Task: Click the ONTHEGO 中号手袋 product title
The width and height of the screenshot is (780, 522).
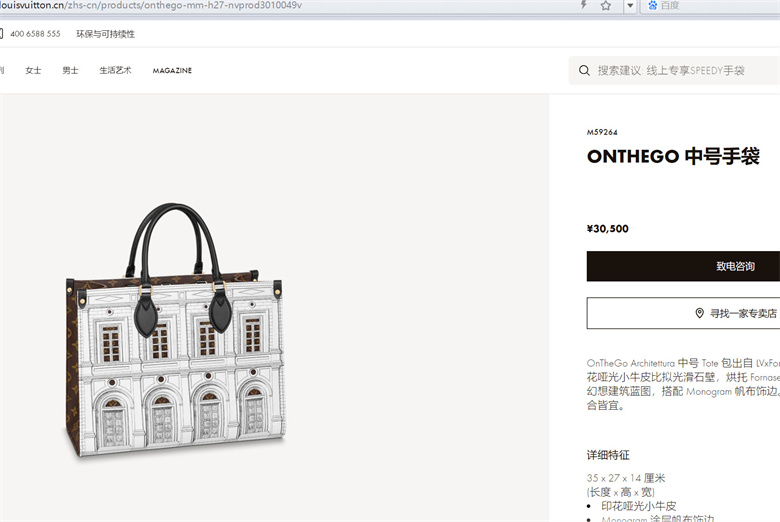Action: [x=673, y=156]
